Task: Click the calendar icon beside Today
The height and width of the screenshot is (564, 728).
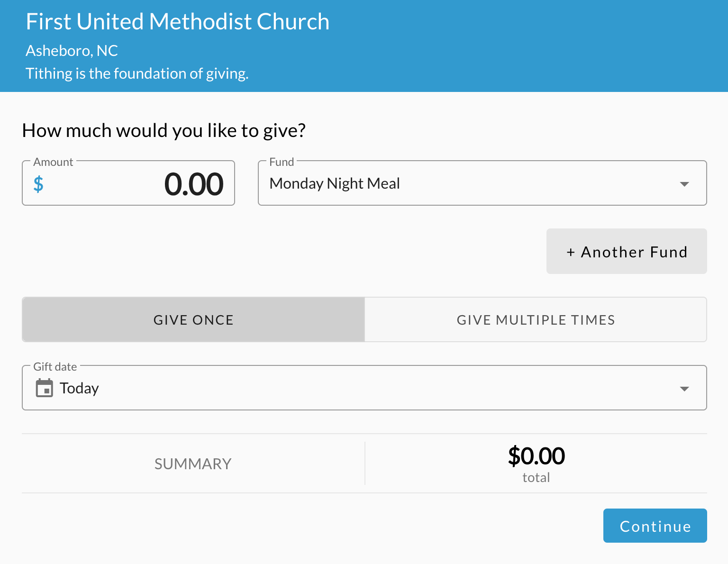Action: [45, 388]
